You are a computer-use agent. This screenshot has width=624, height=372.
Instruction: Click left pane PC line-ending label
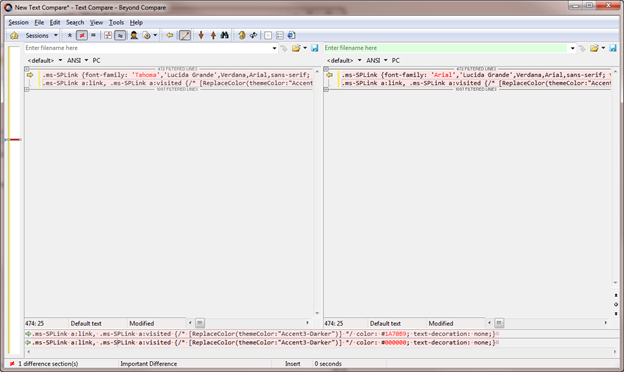(96, 60)
